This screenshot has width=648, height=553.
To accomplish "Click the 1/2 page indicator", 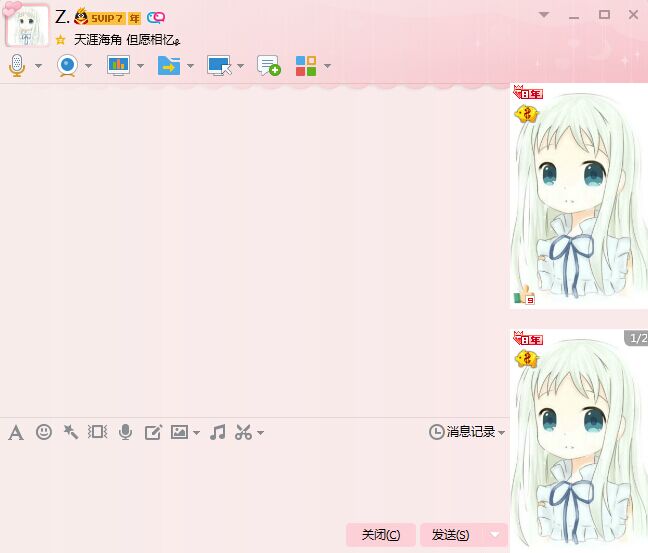I will [x=637, y=338].
